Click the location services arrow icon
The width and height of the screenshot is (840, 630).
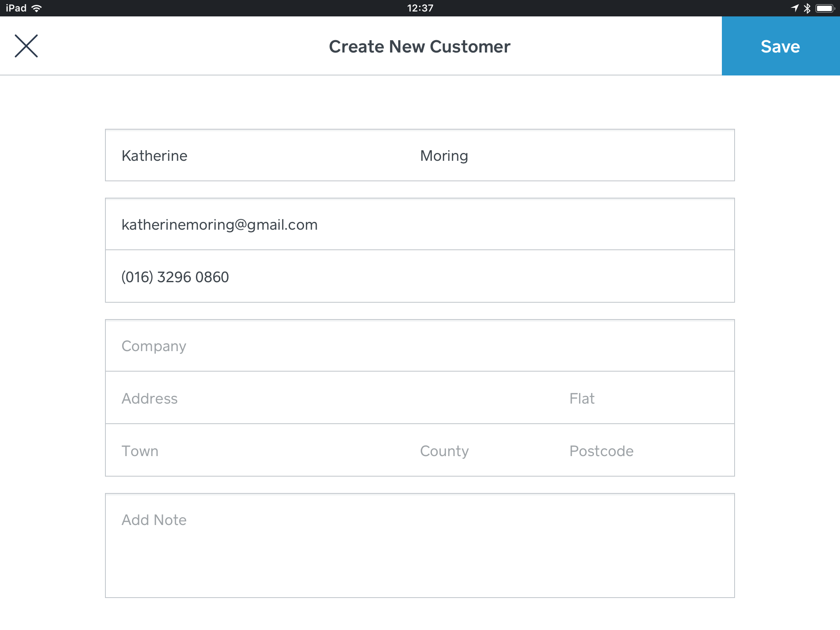tap(795, 7)
